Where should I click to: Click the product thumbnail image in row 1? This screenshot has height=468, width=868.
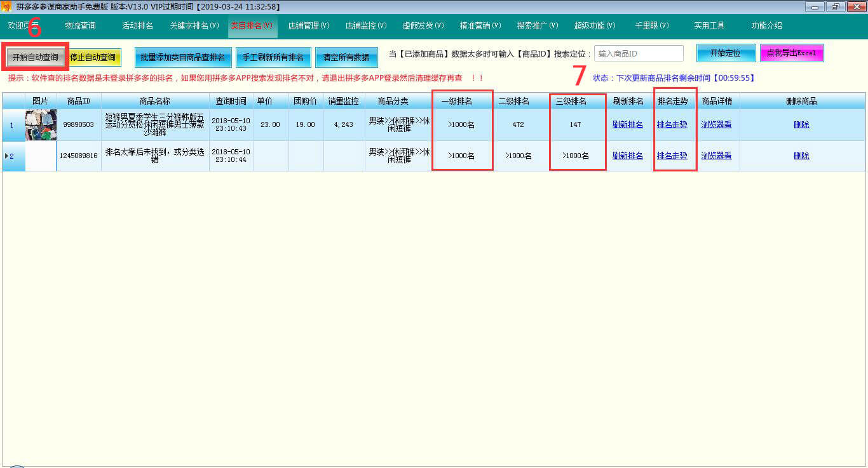pyautogui.click(x=41, y=124)
